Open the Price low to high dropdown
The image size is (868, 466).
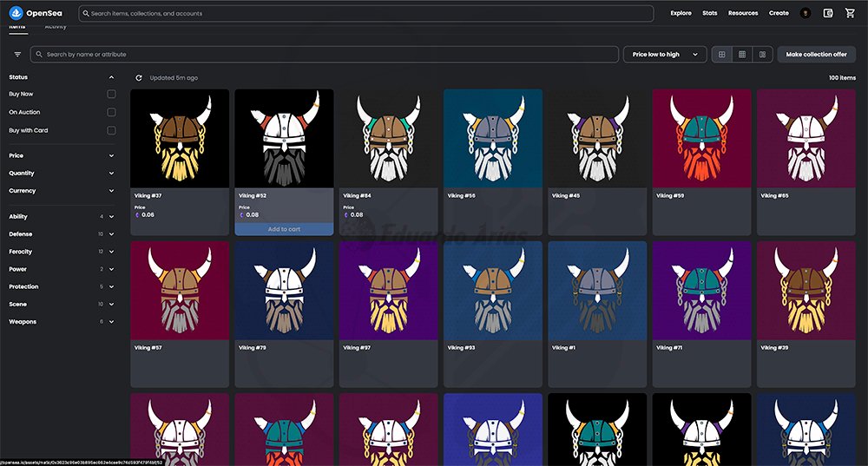pyautogui.click(x=665, y=55)
